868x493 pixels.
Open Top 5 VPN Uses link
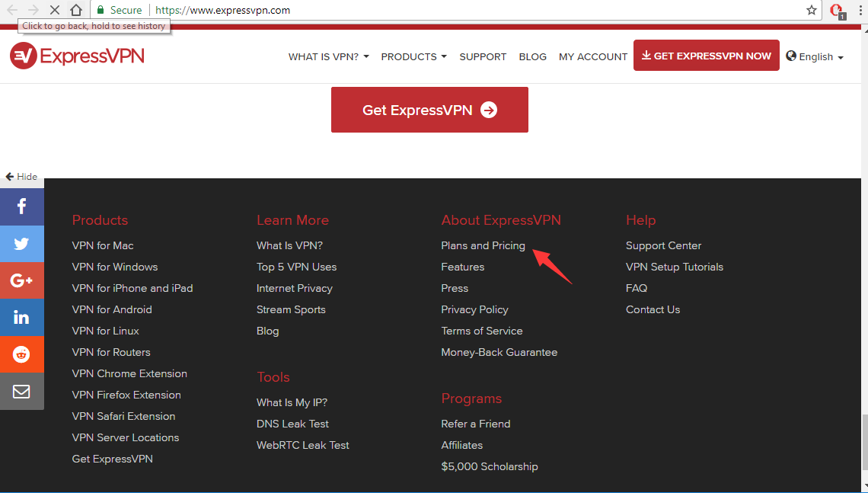[x=296, y=267]
